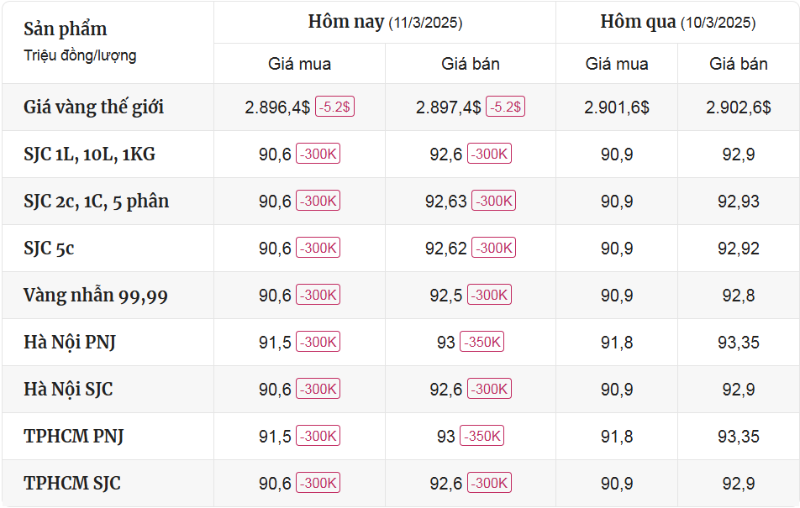The image size is (800, 508).
Task: Click the 93,35 value in TPHCM PNJ row
Action: click(738, 436)
